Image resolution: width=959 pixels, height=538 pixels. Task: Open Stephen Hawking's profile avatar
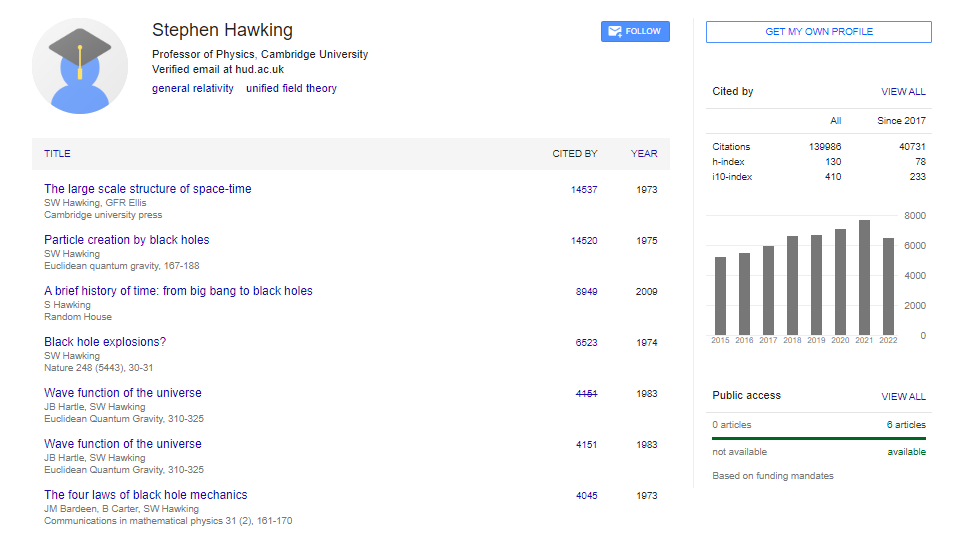point(80,66)
